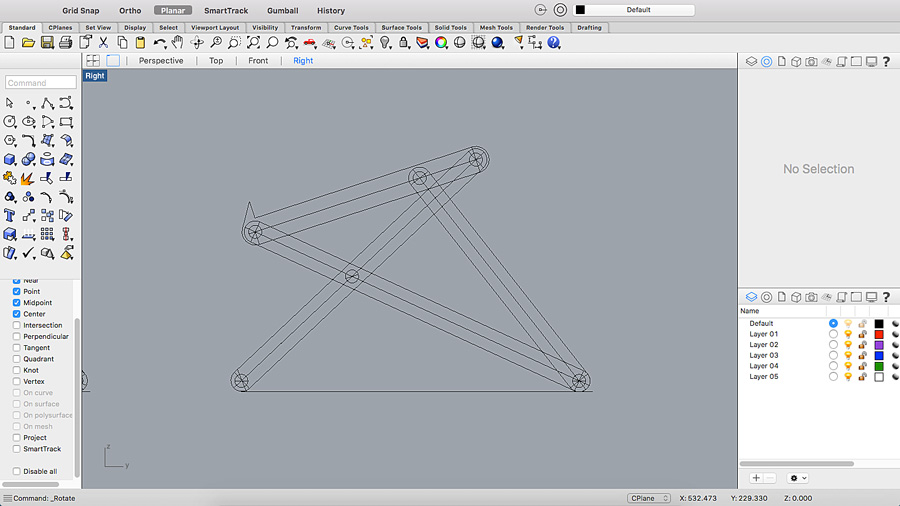Select the Rotate view tool

[x=197, y=42]
